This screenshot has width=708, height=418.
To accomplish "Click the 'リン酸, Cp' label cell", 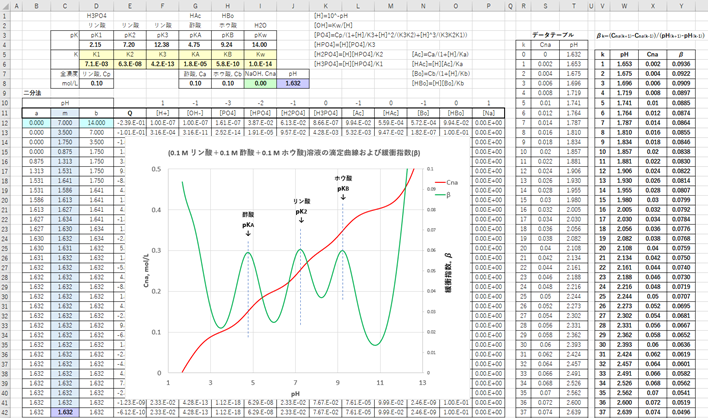I will [x=96, y=74].
